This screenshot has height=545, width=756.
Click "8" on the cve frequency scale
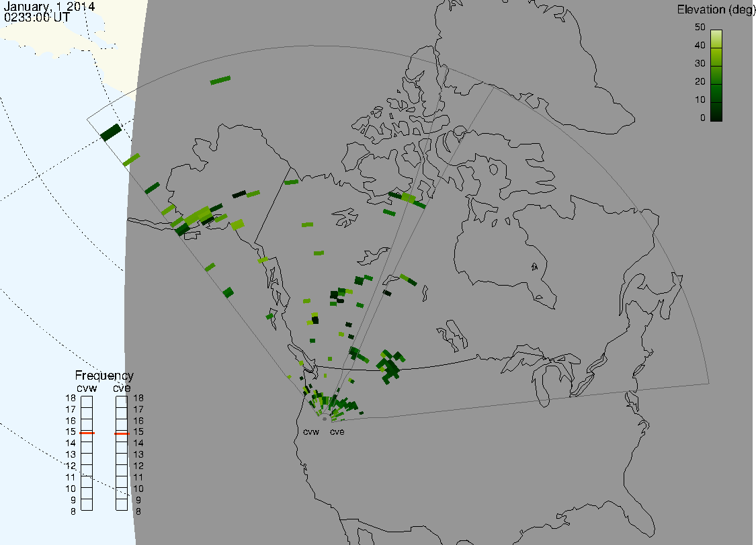[138, 511]
